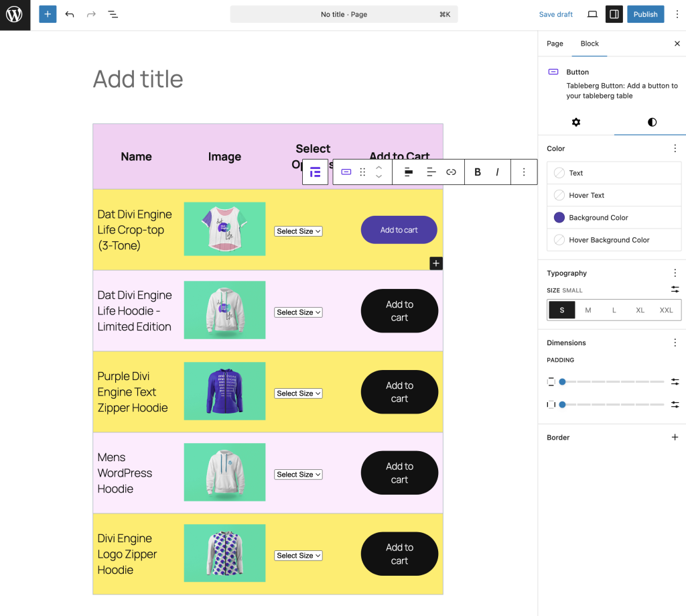Open the Background Color picker
Viewport: 686px width, 616px height.
[614, 218]
